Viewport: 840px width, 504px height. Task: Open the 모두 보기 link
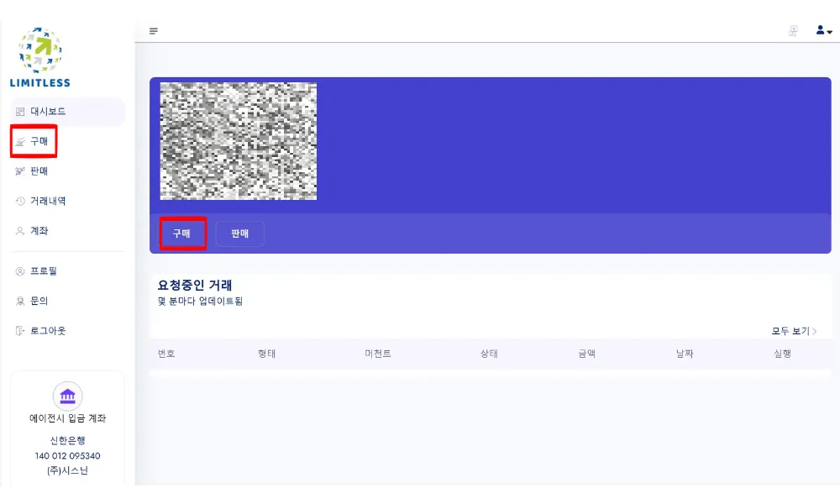790,331
